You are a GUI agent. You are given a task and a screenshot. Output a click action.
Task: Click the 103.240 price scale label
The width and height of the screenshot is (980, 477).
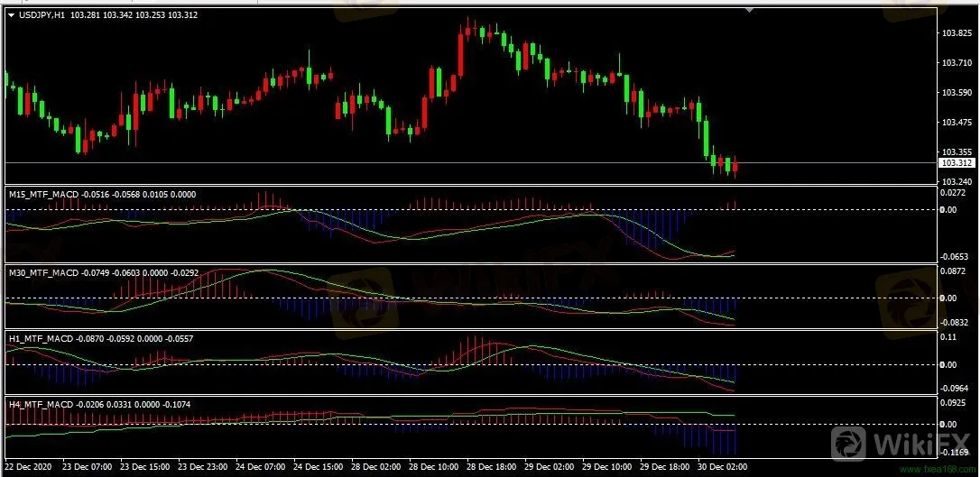956,180
